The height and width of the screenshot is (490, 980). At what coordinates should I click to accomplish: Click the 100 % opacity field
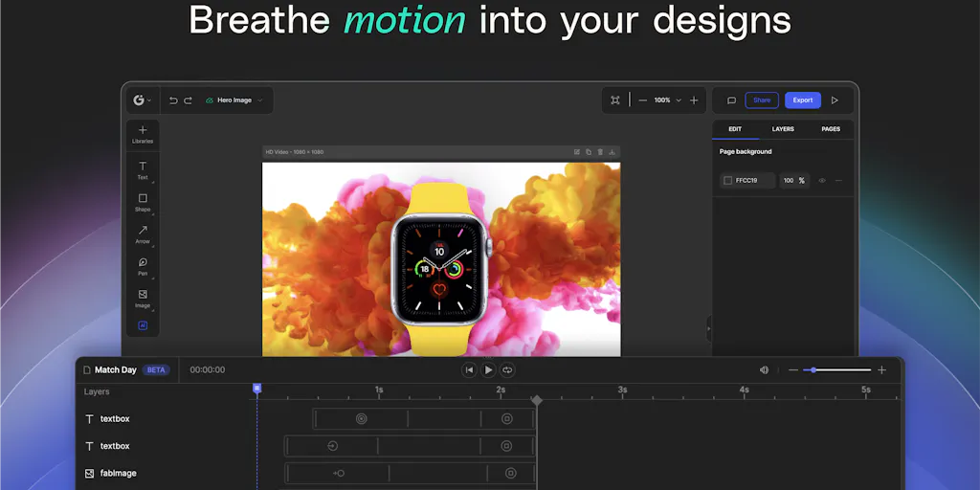tap(794, 181)
